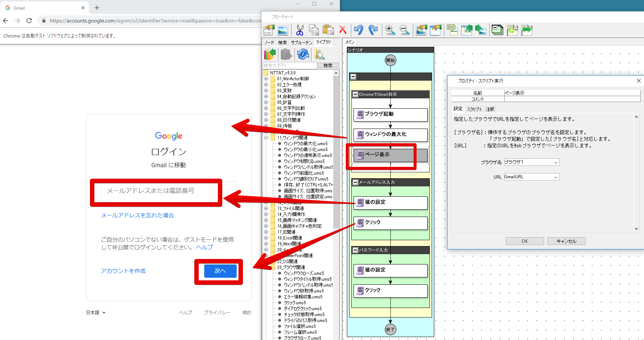Open a new Chrome tab with plus icon
Screen dimensions: 644x340
pyautogui.click(x=97, y=8)
